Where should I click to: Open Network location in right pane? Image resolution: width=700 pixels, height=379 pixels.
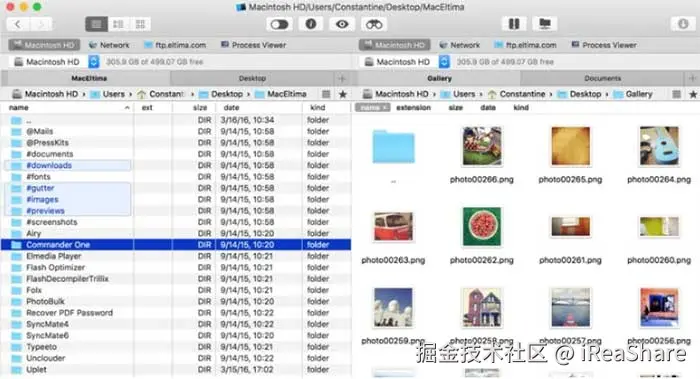459,45
